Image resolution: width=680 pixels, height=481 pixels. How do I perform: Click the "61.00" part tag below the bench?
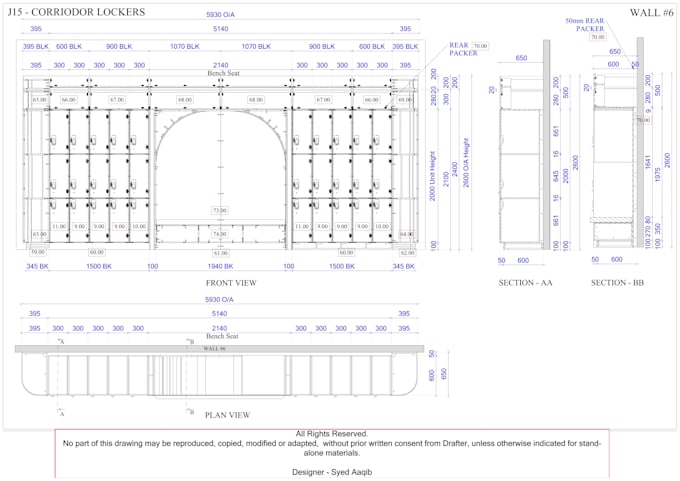[221, 253]
